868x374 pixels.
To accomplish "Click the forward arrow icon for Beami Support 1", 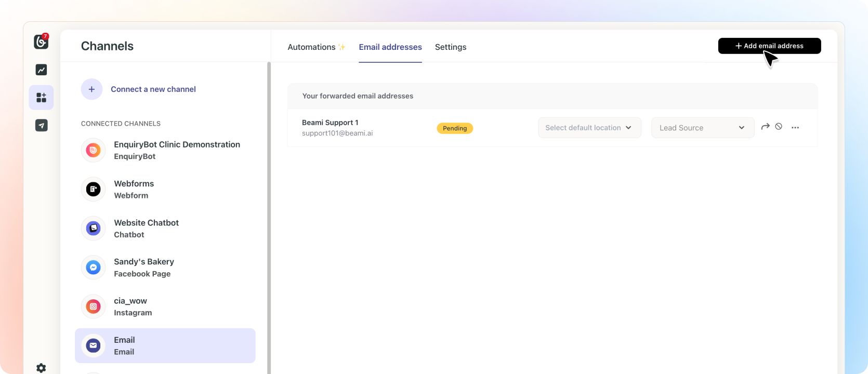I will coord(765,127).
